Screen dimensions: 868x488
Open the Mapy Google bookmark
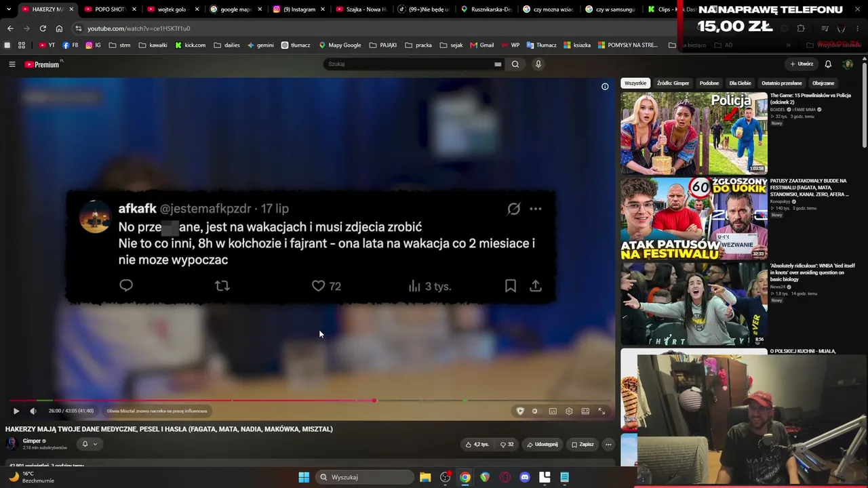point(340,45)
